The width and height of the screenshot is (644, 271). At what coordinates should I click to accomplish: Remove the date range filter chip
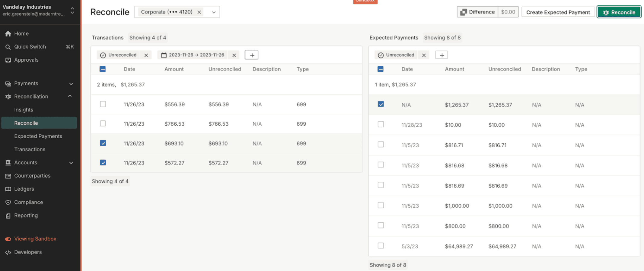pyautogui.click(x=234, y=55)
